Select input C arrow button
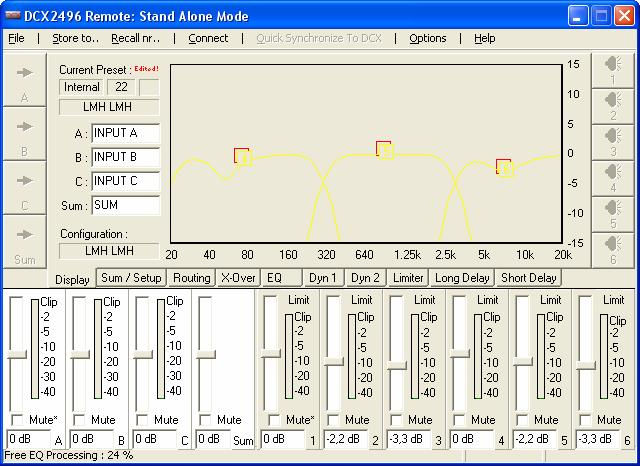This screenshot has height=466, width=640. pos(24,188)
